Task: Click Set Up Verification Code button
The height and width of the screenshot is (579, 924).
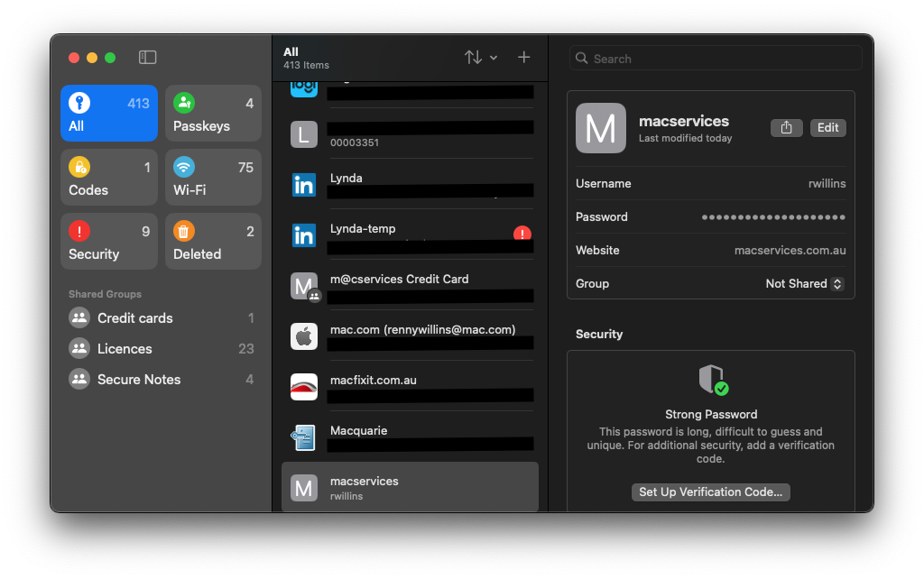Action: pos(711,492)
